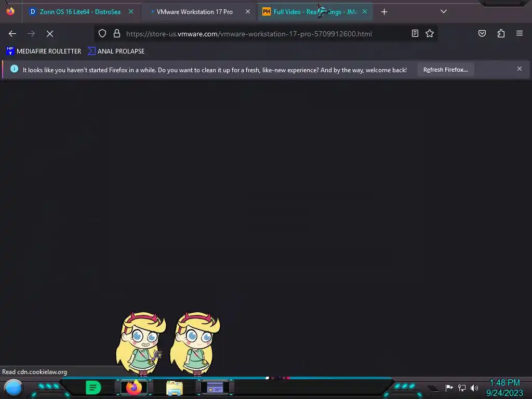This screenshot has height=399, width=532.
Task: Switch to the Full Video tab
Action: [315, 12]
